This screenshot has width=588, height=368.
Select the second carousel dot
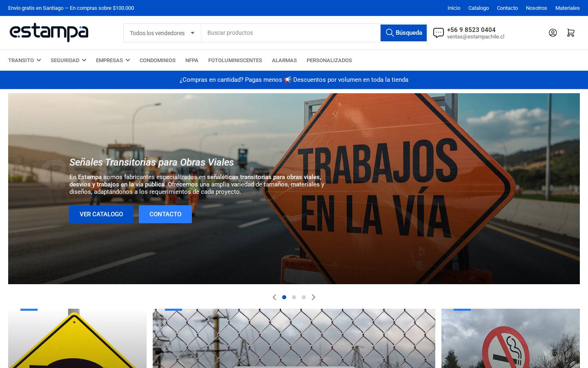point(294,297)
